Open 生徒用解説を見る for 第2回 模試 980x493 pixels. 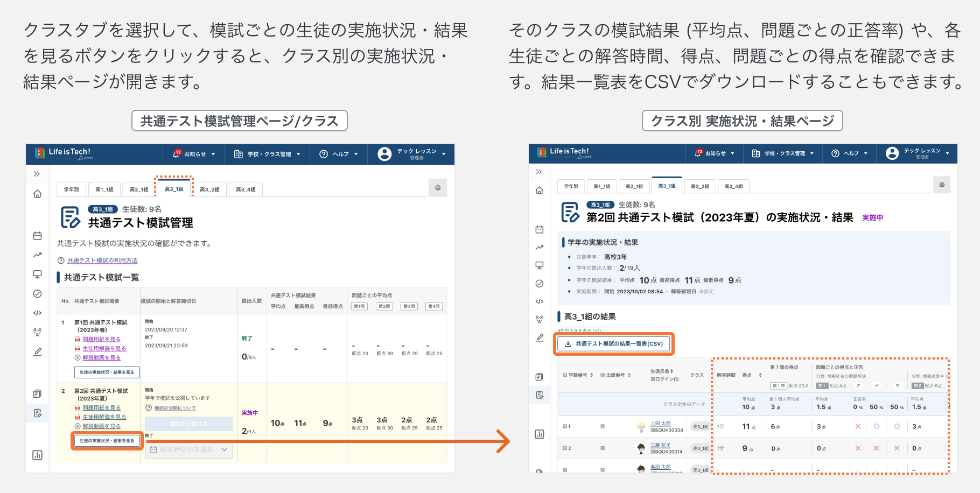[x=104, y=417]
